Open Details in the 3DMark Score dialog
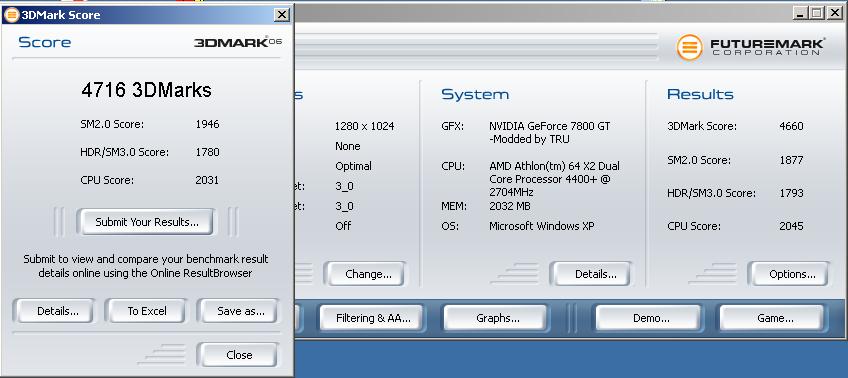The image size is (848, 378). [54, 311]
